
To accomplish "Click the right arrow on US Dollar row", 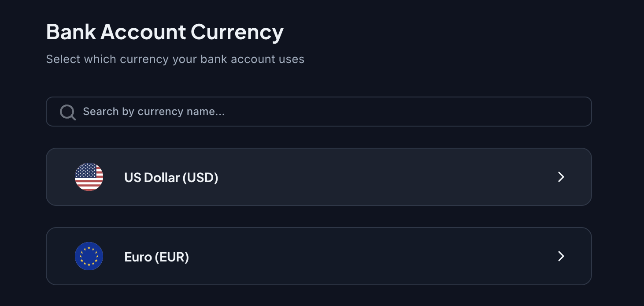I will 561,177.
